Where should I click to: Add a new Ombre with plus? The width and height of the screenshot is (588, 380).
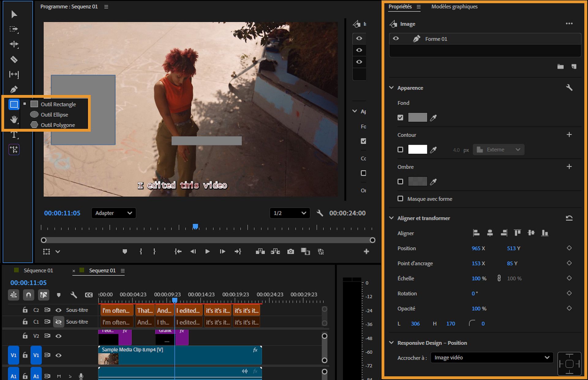[x=569, y=167]
